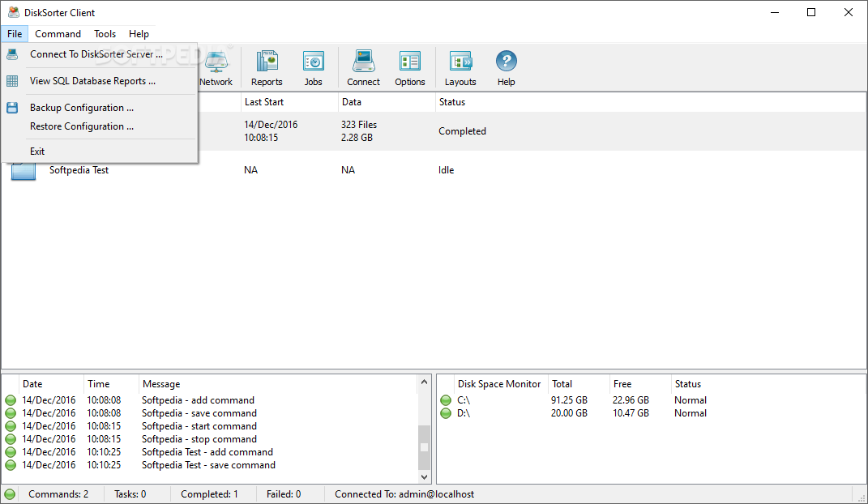Click the Total column header in disk monitor

pos(579,384)
